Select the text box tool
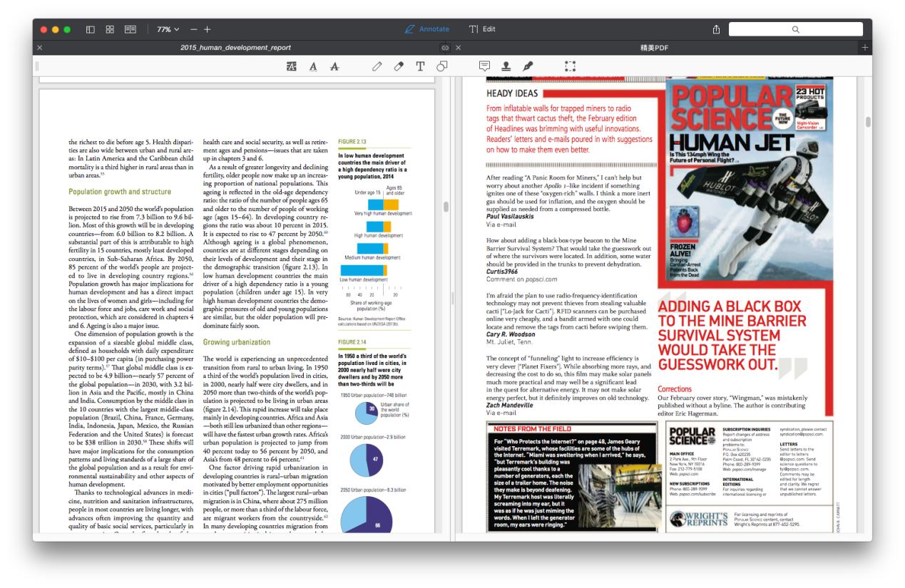The width and height of the screenshot is (905, 588). tap(420, 66)
